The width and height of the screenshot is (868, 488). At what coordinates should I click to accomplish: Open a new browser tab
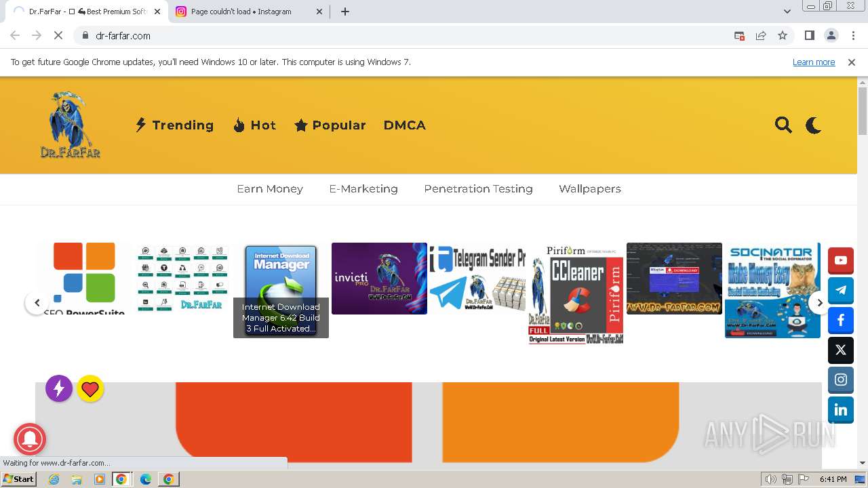[345, 12]
